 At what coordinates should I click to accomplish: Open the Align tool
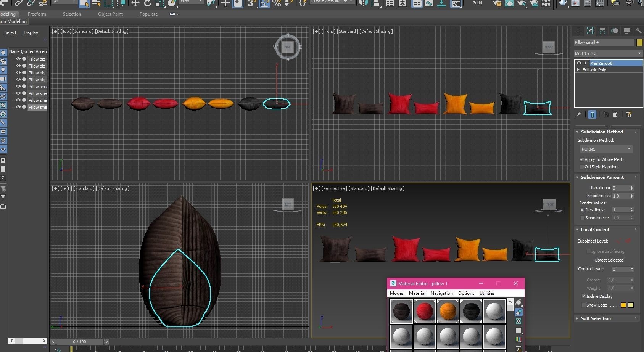(376, 3)
